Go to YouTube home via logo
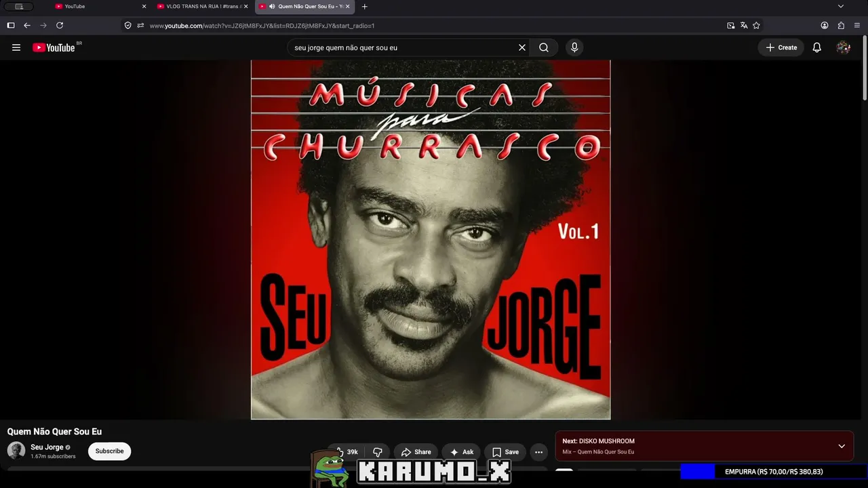The width and height of the screenshot is (868, 488). click(x=54, y=47)
